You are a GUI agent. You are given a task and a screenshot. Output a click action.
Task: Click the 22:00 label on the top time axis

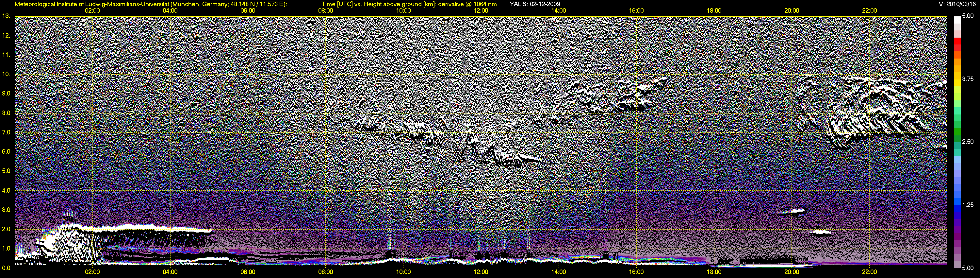point(870,11)
